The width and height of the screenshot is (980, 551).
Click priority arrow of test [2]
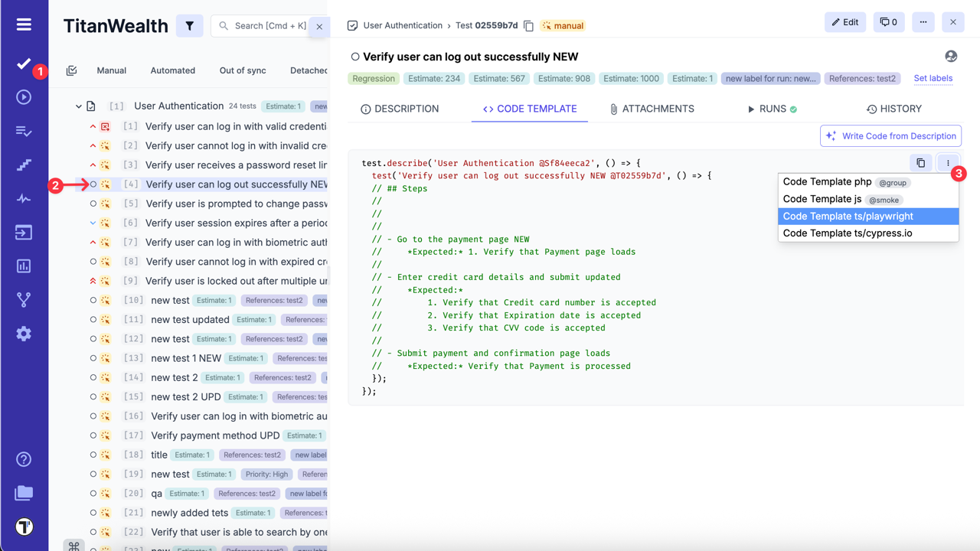[x=93, y=145]
